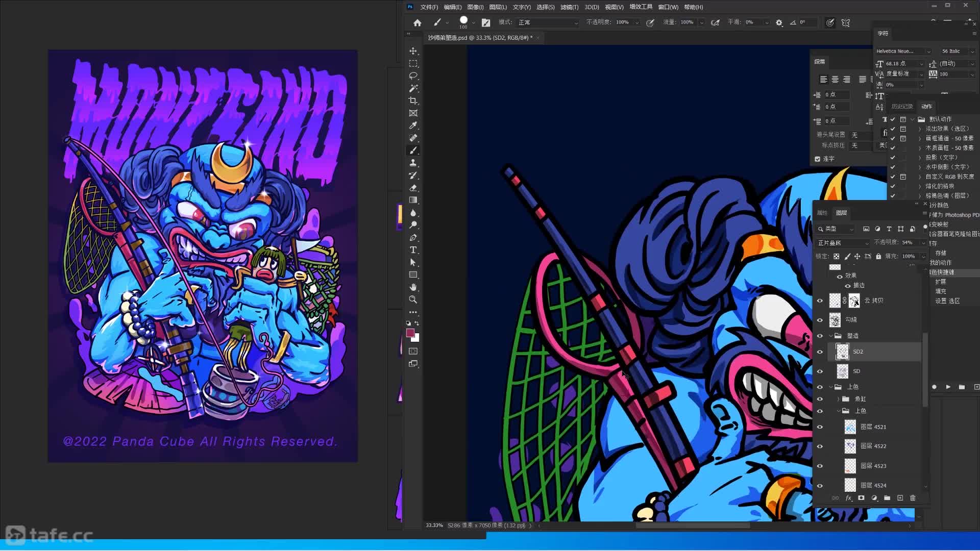
Task: Click lock all padlock button
Action: [878, 256]
